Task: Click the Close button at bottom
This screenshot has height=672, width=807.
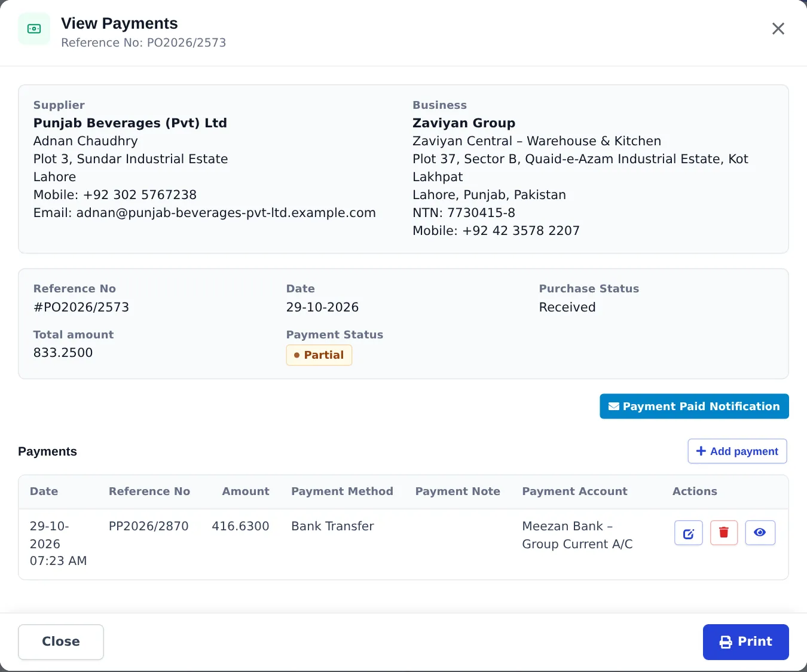Action: click(61, 642)
